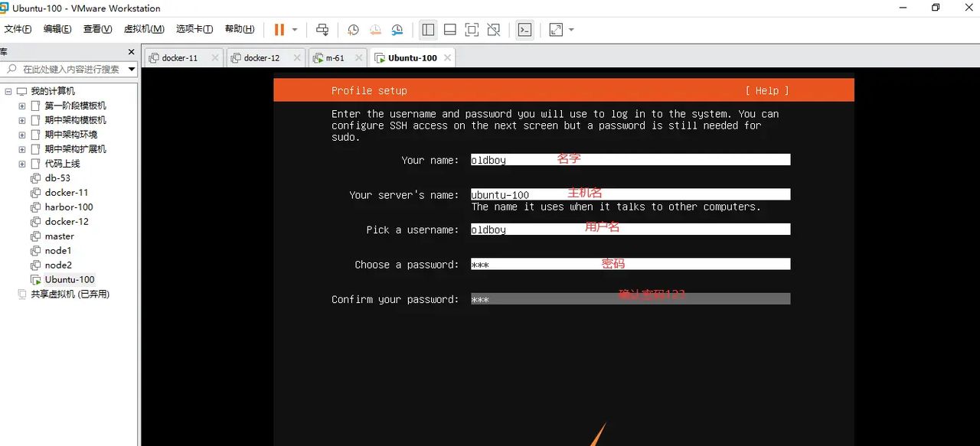Enter full screen mode

click(x=472, y=29)
